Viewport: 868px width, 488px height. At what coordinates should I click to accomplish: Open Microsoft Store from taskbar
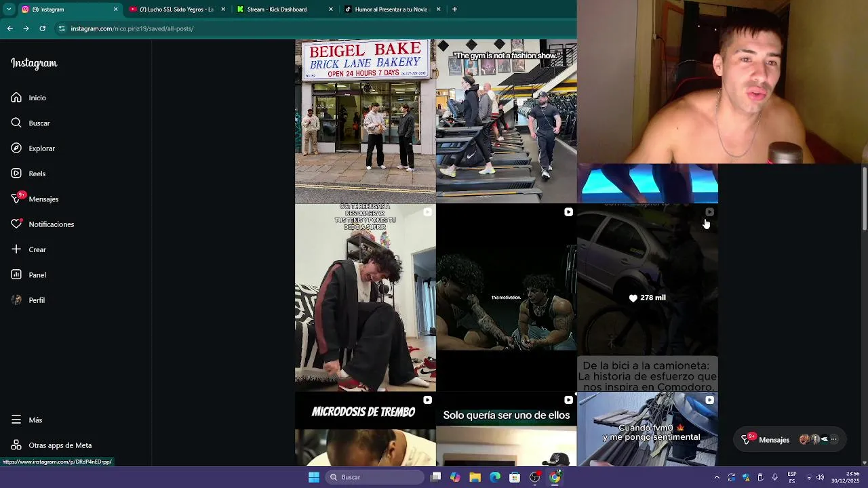tap(515, 477)
